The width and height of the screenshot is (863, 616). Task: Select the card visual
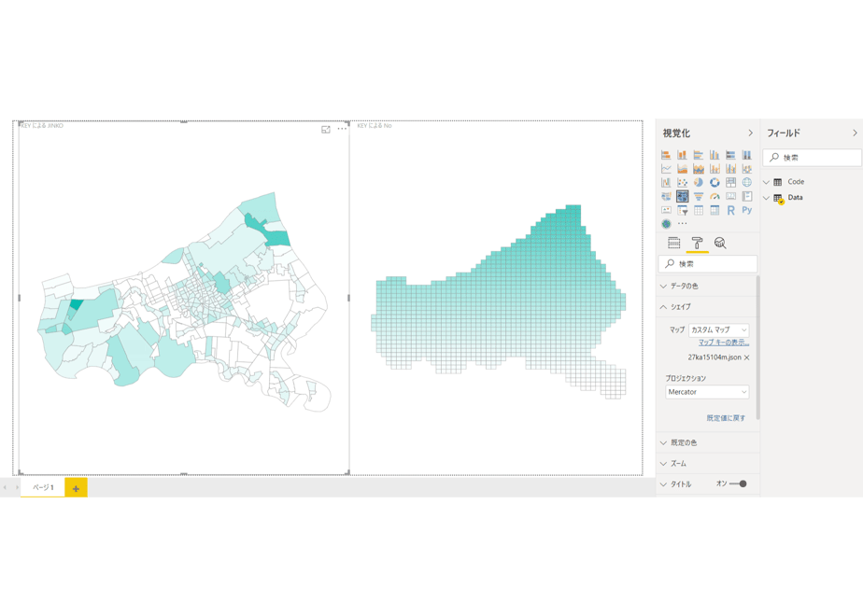[x=730, y=196]
